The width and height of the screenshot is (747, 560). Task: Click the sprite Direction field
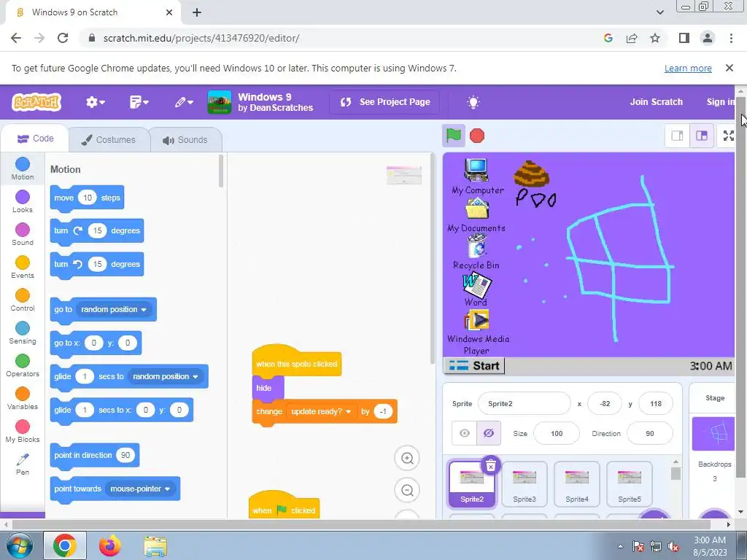(650, 433)
